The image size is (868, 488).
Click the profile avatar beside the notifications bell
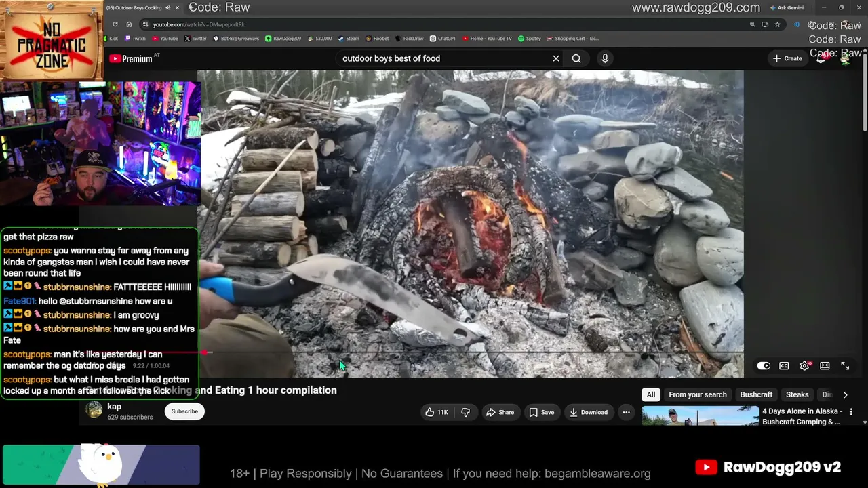pos(845,58)
